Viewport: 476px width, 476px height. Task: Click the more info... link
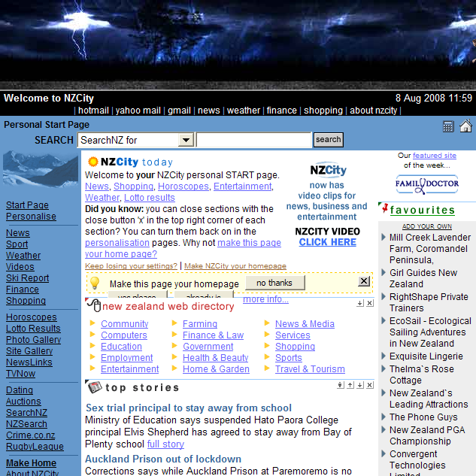tap(265, 299)
